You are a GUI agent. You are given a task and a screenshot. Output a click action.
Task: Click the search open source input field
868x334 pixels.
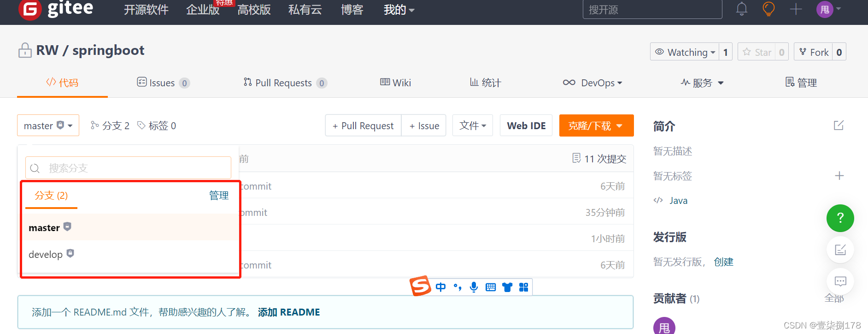point(652,9)
